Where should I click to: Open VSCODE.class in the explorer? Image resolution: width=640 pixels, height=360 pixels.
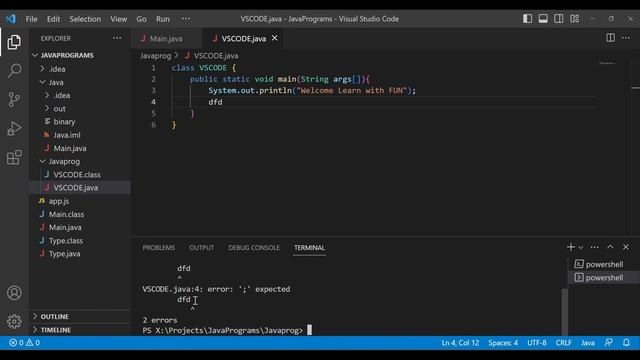pos(80,174)
